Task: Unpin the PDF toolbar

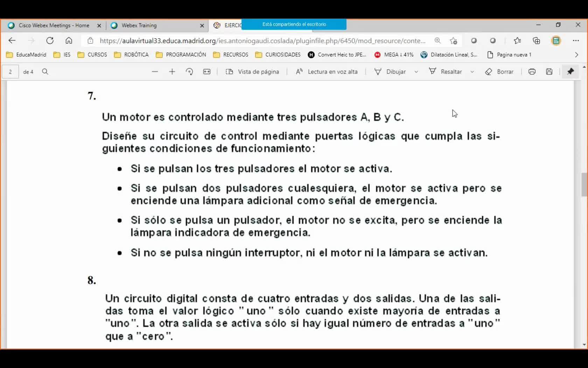Action: point(570,71)
